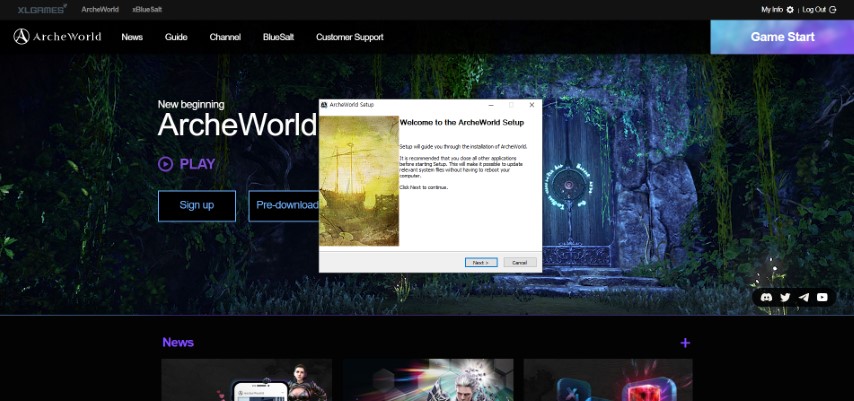Open the My Info settings gear
Image resolution: width=854 pixels, height=401 pixels.
coord(790,9)
